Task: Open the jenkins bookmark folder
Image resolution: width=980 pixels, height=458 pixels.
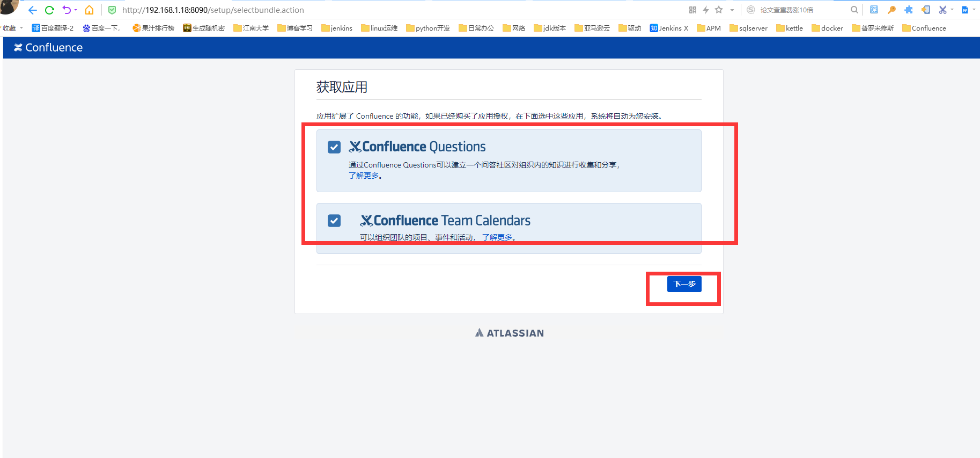Action: pyautogui.click(x=337, y=28)
